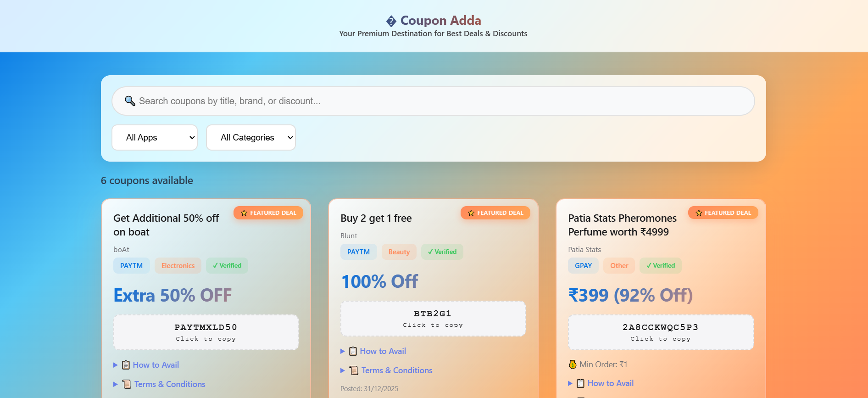Click the book icon next to Blunt's Terms & Conditions
This screenshot has width=868, height=398.
pos(353,370)
